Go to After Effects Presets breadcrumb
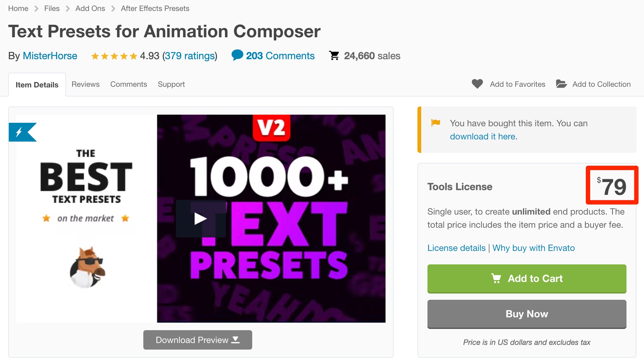The image size is (644, 364). pyautogui.click(x=155, y=8)
